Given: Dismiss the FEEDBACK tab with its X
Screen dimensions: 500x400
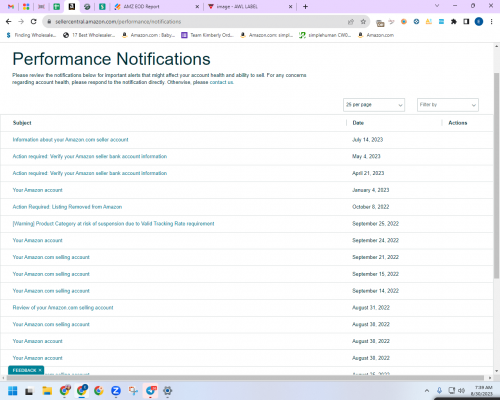Looking at the screenshot, I should tap(40, 370).
